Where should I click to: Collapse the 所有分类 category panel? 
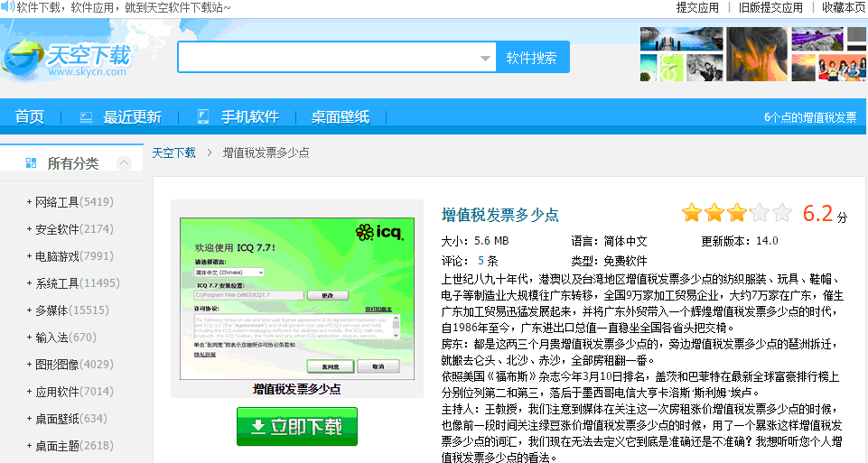tap(125, 163)
